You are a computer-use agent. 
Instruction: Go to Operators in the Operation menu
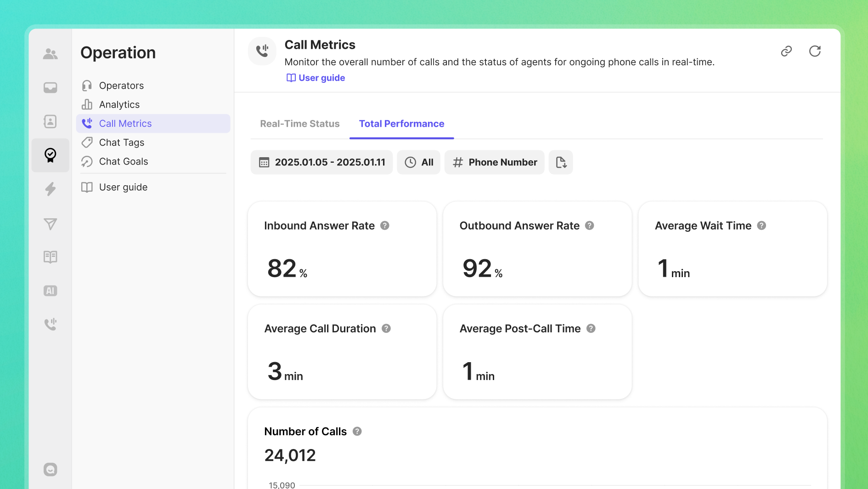click(121, 85)
